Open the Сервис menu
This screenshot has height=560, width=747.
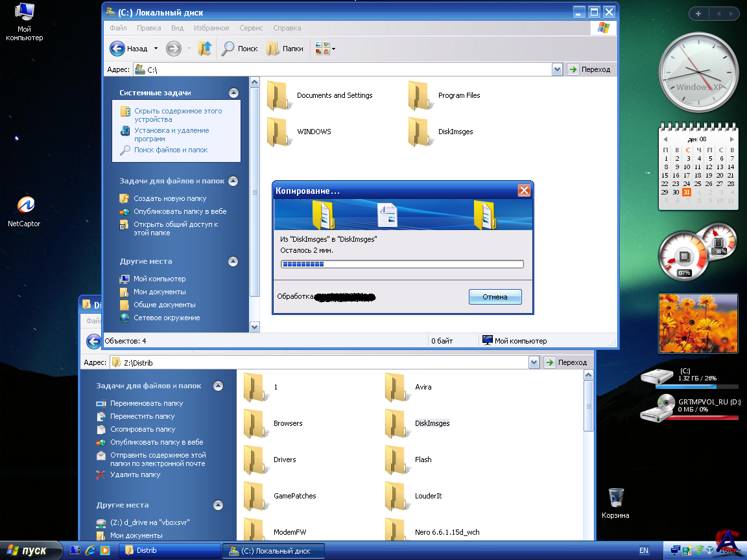[251, 29]
